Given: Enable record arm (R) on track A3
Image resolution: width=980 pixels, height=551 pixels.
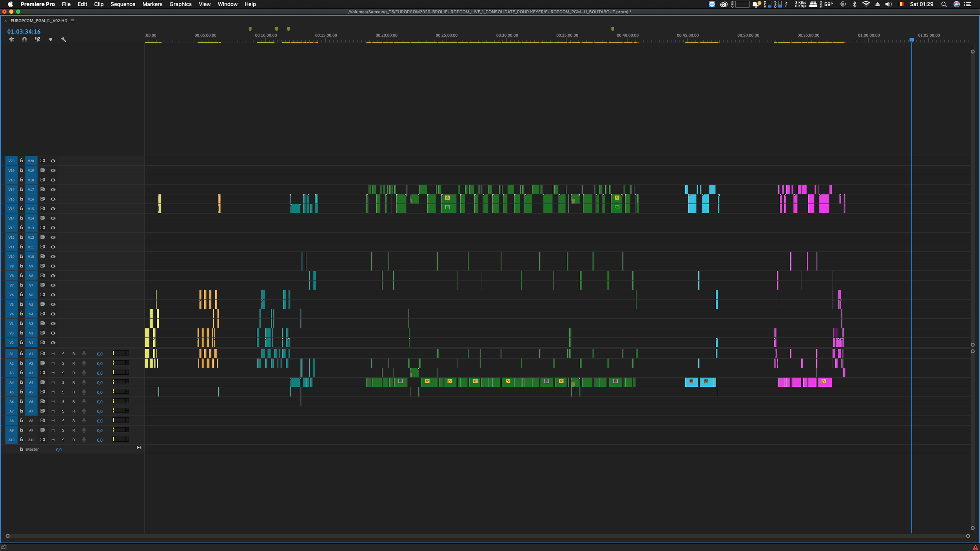Looking at the screenshot, I should click(x=73, y=373).
